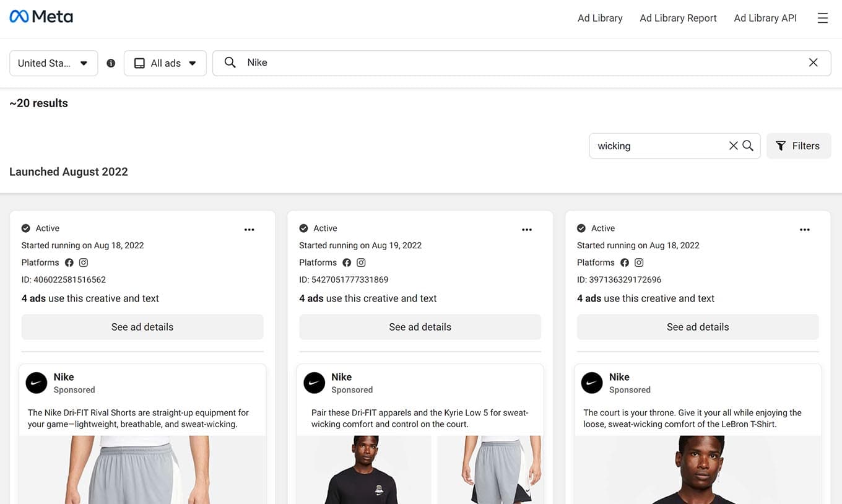Click the 'Launched August 2022' heading
Viewport: 842px width, 504px height.
[x=69, y=172]
